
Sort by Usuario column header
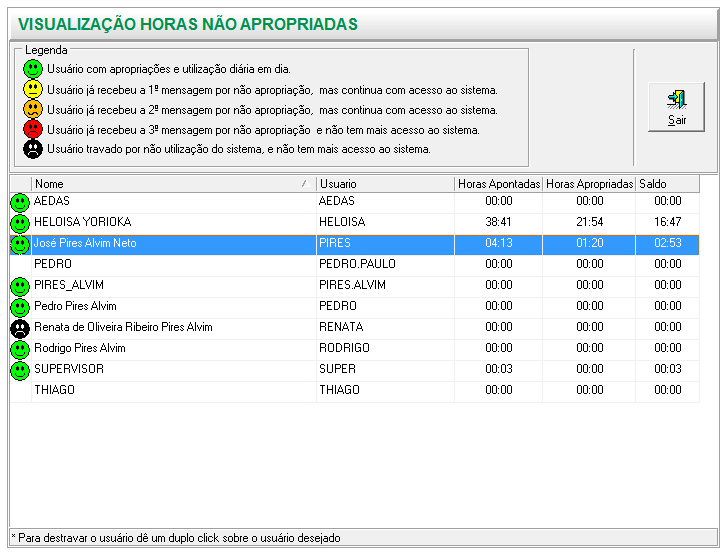[x=384, y=184]
